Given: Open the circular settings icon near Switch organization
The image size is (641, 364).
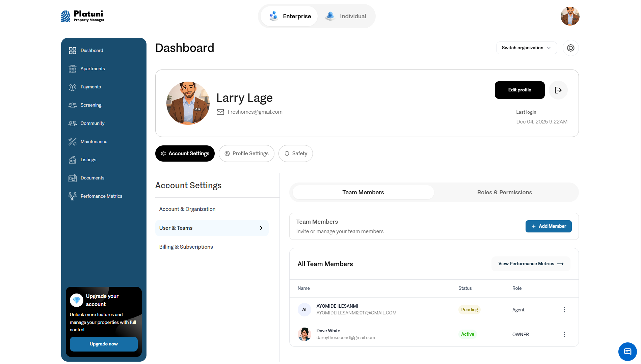Looking at the screenshot, I should [571, 48].
